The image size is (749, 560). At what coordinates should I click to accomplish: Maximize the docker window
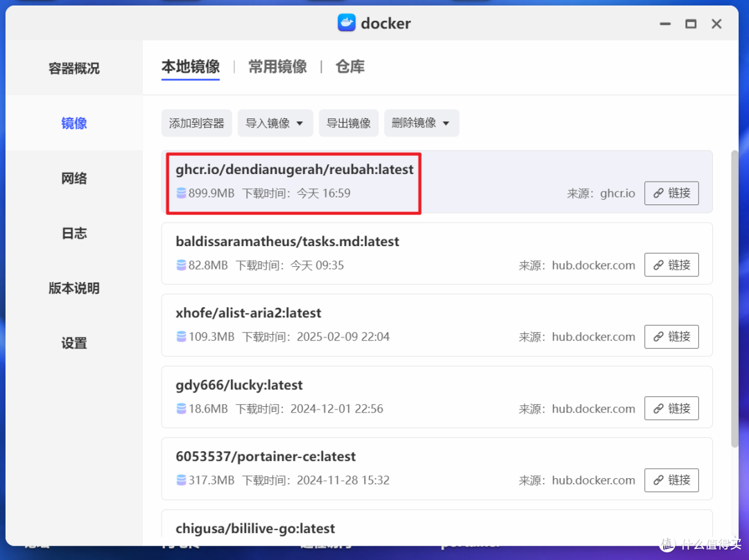tap(691, 24)
